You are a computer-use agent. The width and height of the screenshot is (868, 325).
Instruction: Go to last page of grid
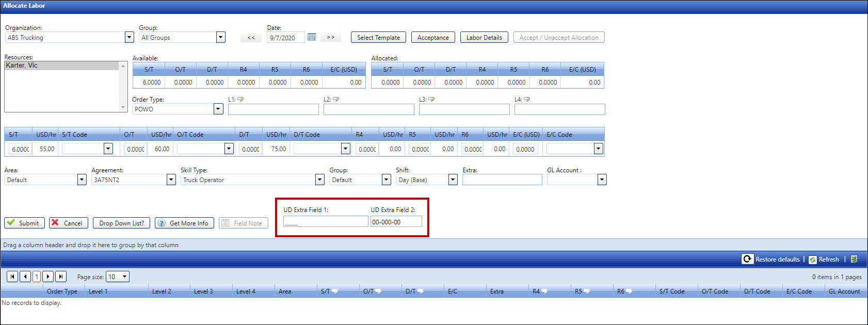click(x=60, y=277)
